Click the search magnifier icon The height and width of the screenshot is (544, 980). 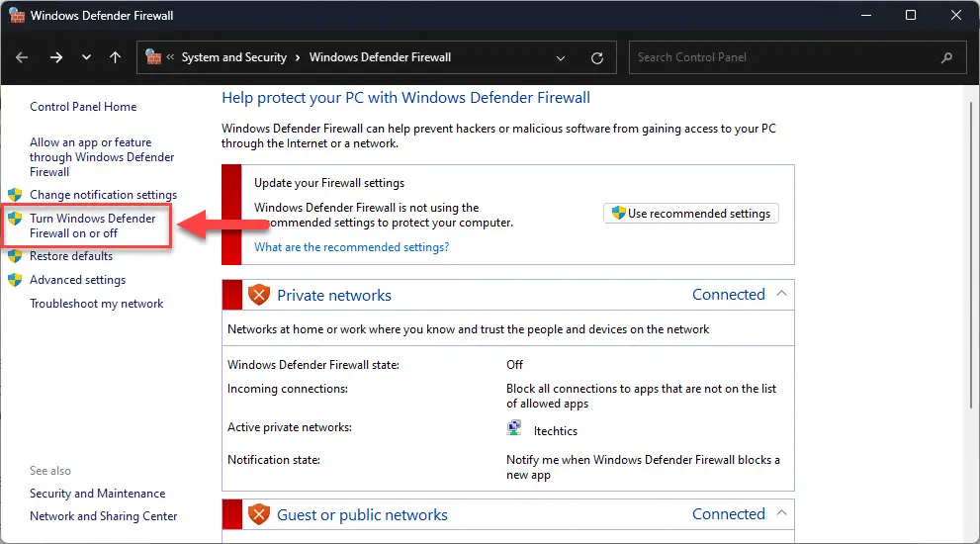click(x=947, y=57)
